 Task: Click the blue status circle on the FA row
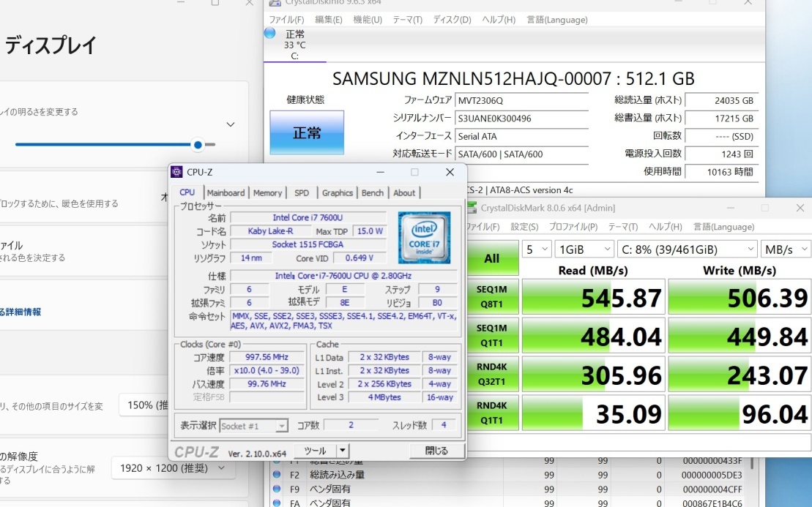277,503
